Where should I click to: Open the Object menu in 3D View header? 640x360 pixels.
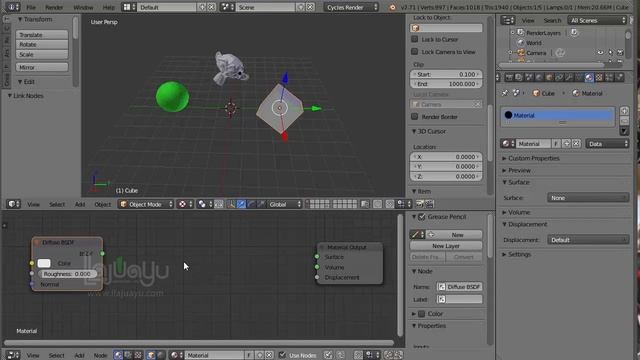(102, 204)
